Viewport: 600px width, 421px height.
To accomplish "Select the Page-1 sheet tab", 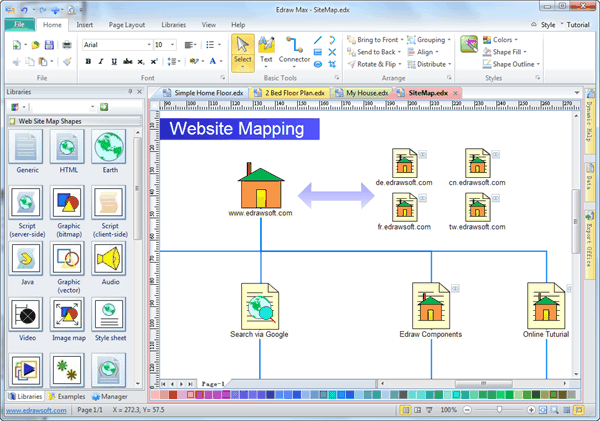I will [x=213, y=383].
